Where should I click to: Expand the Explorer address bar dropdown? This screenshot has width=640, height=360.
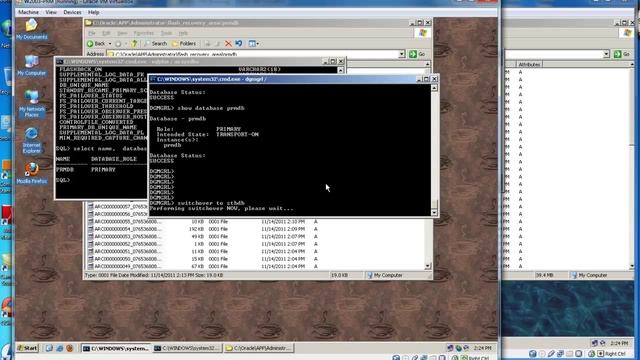pyautogui.click(x=402, y=54)
